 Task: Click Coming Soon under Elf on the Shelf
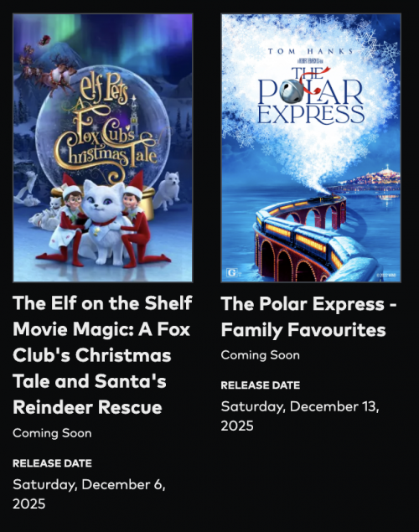pos(52,433)
